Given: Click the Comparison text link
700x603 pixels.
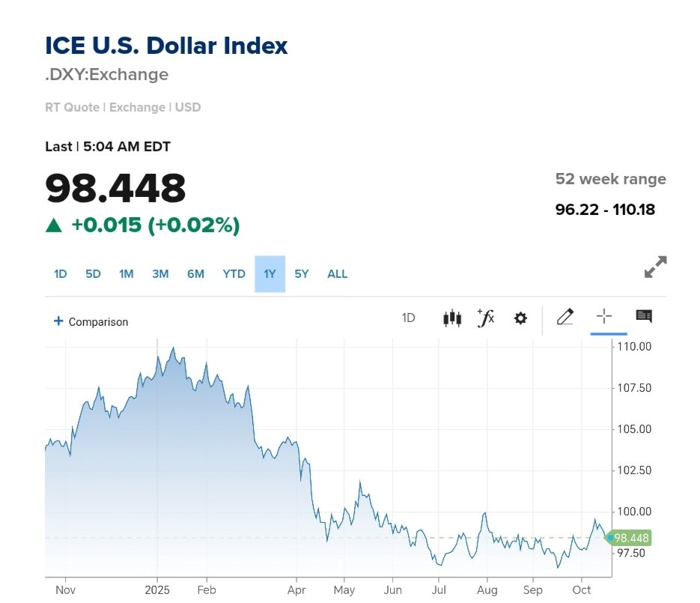Looking at the screenshot, I should point(98,322).
